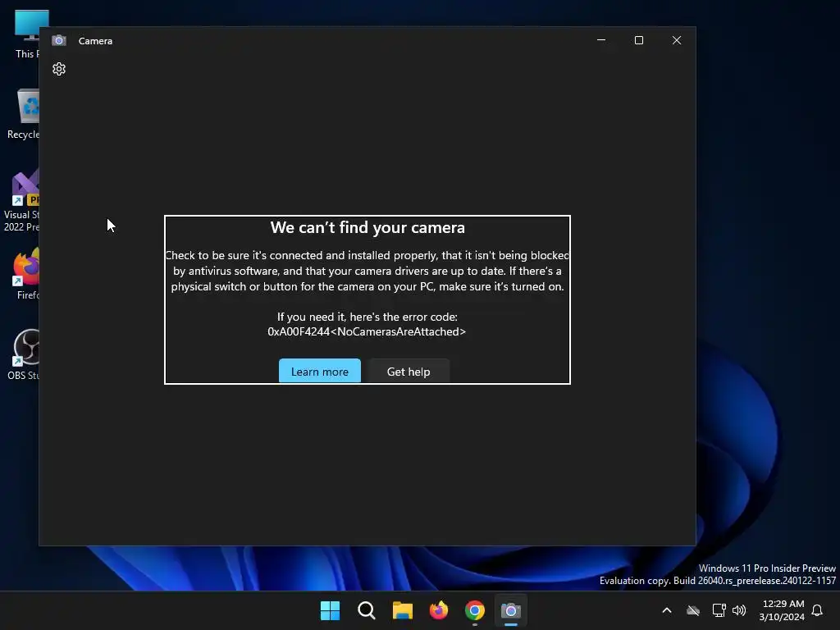Viewport: 840px width, 630px height.
Task: Open taskbar Search
Action: click(367, 610)
